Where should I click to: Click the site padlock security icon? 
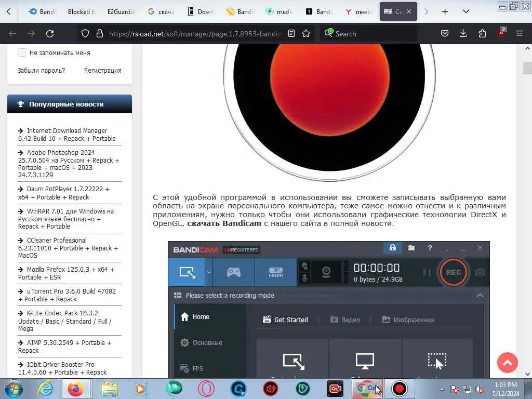99,34
